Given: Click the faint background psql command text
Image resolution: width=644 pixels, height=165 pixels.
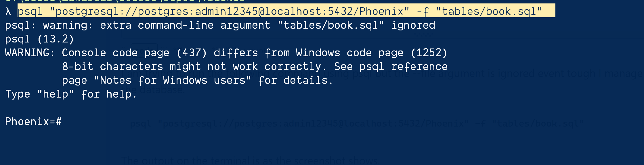Looking at the screenshot, I should (357, 124).
